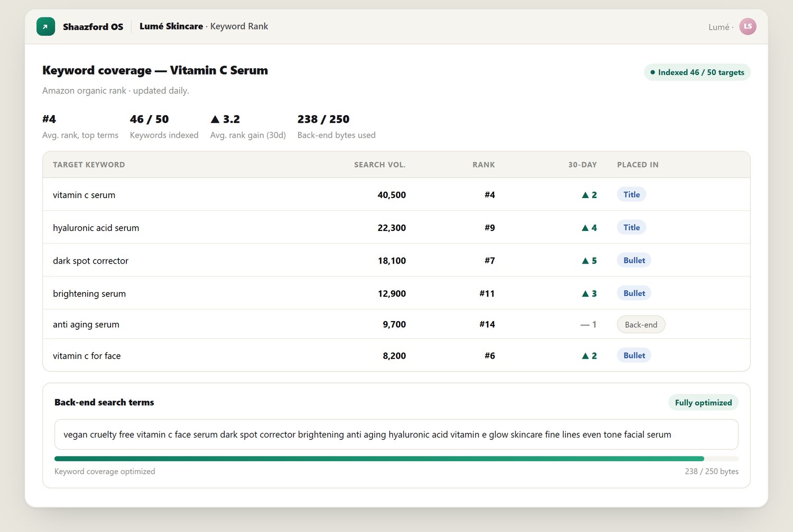This screenshot has height=532, width=793.
Task: Click the Back-end tag for anti aging serum
Action: 641,324
